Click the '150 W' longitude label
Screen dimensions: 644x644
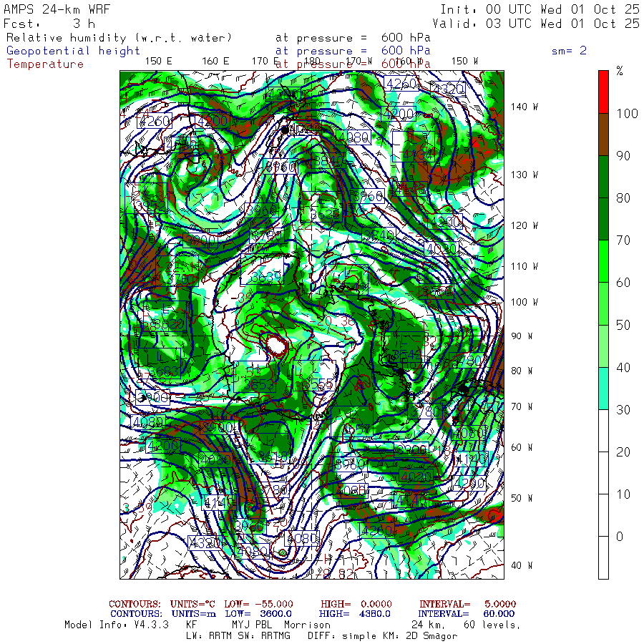pos(464,62)
